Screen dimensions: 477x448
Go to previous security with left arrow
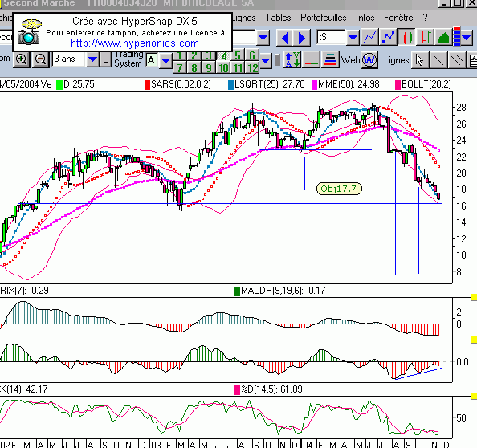click(285, 38)
